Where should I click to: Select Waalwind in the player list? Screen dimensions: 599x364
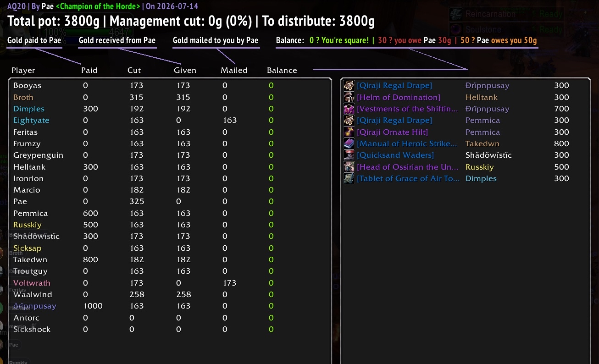(33, 294)
